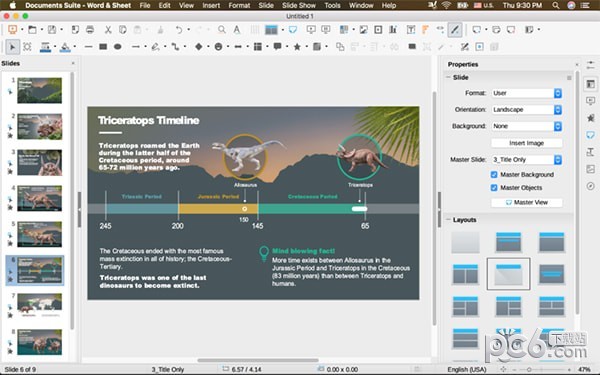
Task: Toggle the Master Background checkbox
Action: (494, 174)
